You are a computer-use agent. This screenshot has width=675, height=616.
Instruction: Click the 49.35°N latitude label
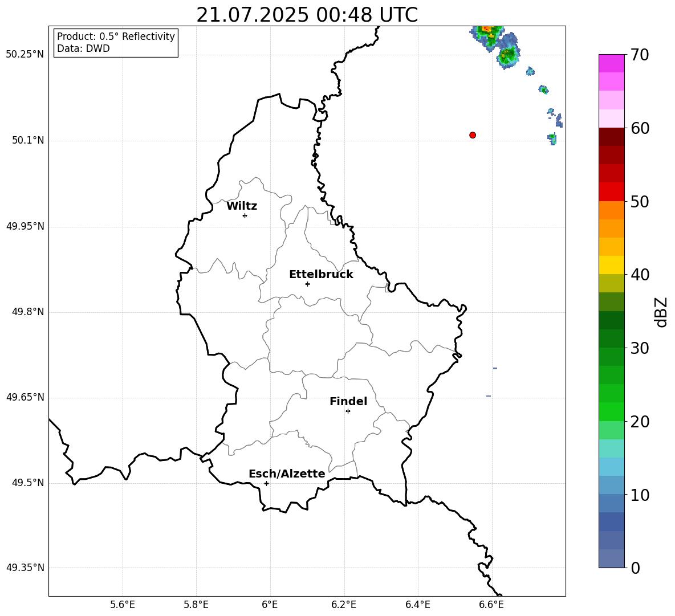pyautogui.click(x=25, y=568)
